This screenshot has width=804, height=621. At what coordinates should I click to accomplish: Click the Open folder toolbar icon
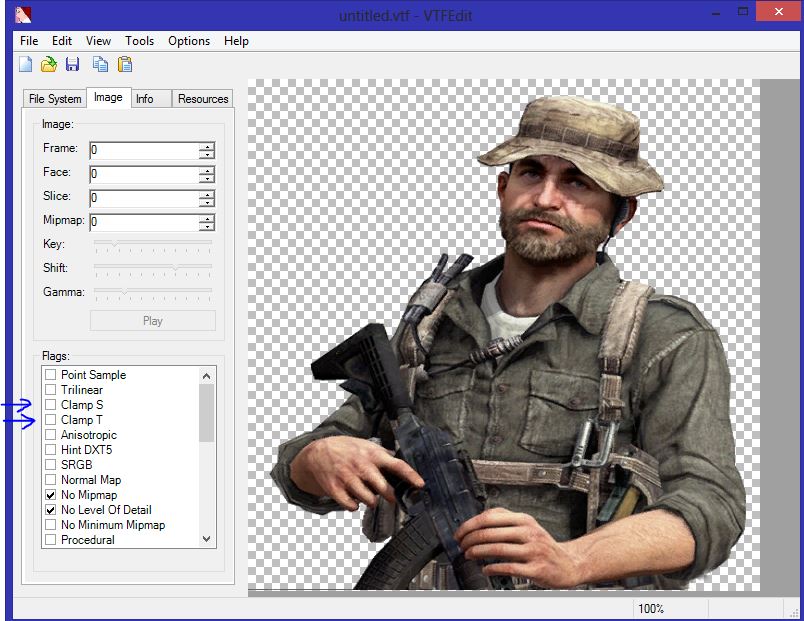point(49,65)
